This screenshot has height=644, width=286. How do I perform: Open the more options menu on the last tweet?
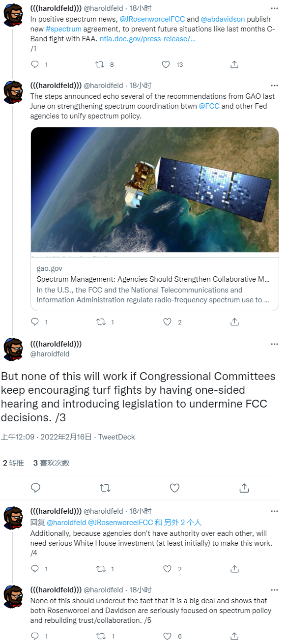(x=274, y=589)
